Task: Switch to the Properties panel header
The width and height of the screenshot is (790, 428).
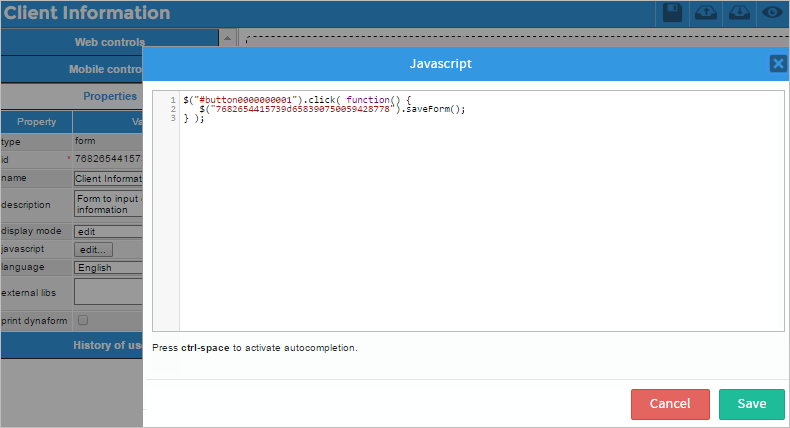Action: [x=109, y=96]
